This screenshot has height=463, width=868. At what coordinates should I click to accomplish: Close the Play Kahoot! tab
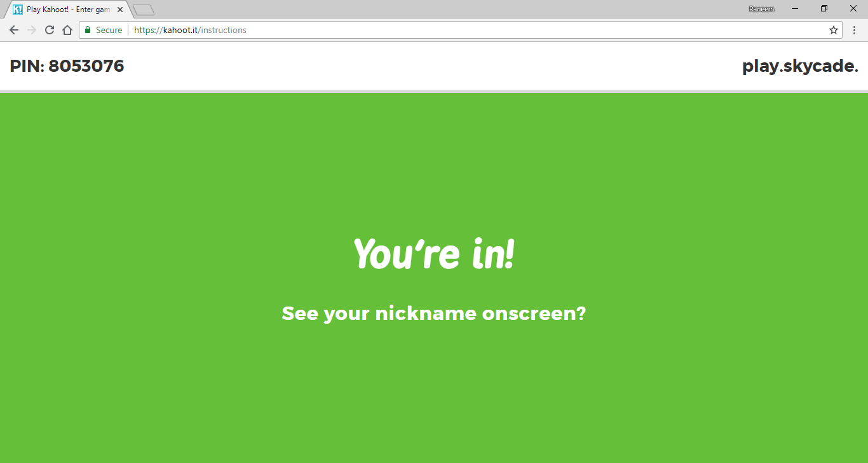pos(120,10)
